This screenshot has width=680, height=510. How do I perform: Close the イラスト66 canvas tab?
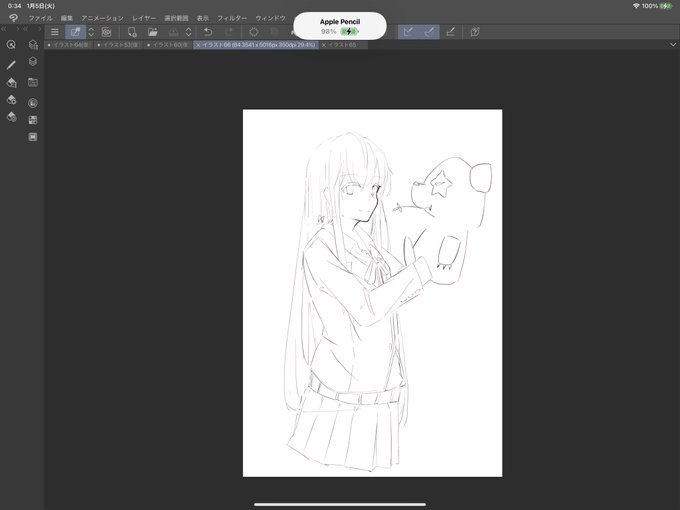(198, 45)
